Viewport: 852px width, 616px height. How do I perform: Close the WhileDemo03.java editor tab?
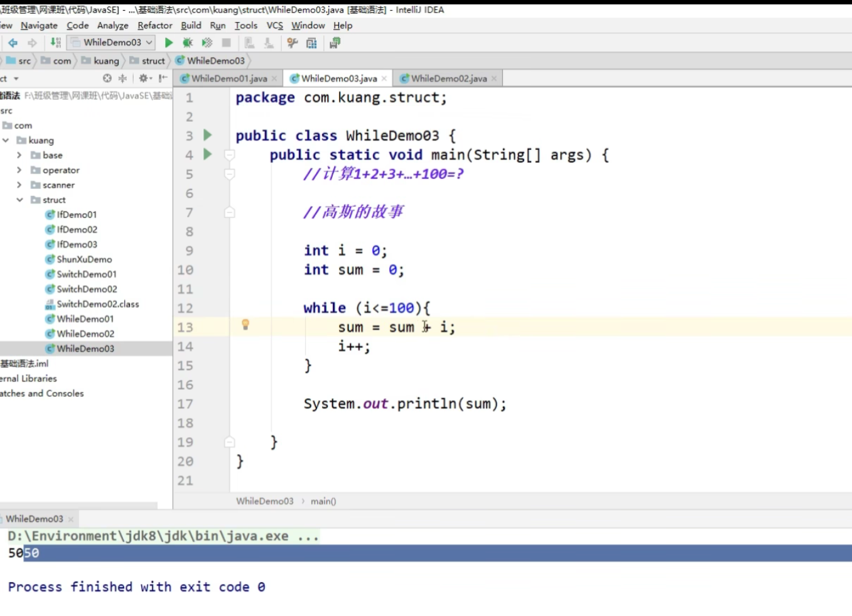click(384, 78)
